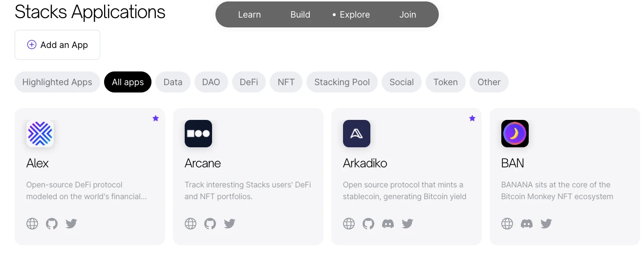Go to the Join page

(408, 15)
